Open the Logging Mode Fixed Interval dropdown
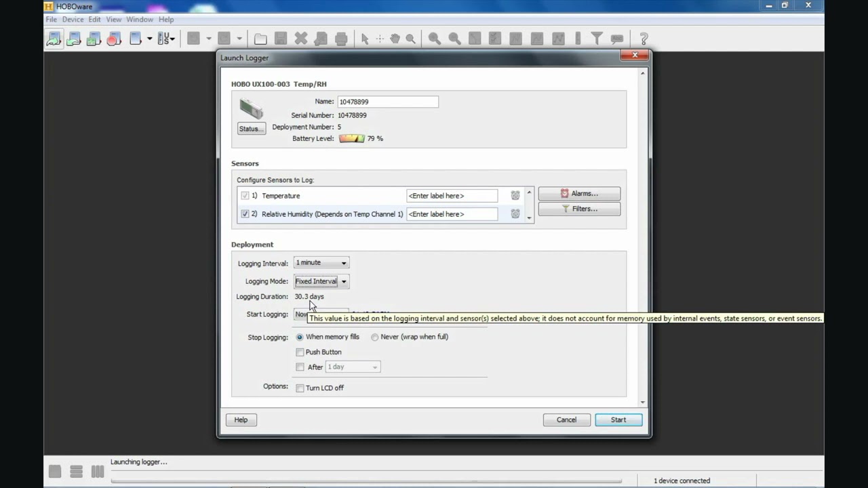868x488 pixels. [321, 281]
